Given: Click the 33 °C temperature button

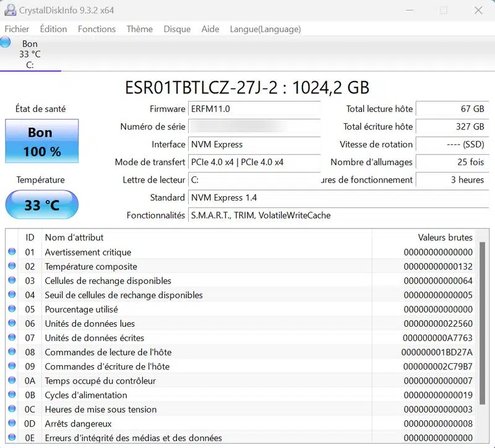Looking at the screenshot, I should click(42, 205).
